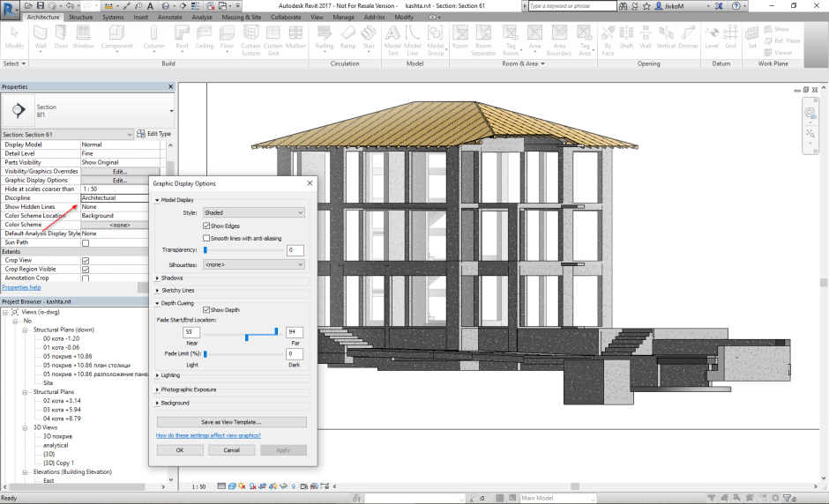Select the Stair tool
This screenshot has width=829, height=504.
(369, 37)
